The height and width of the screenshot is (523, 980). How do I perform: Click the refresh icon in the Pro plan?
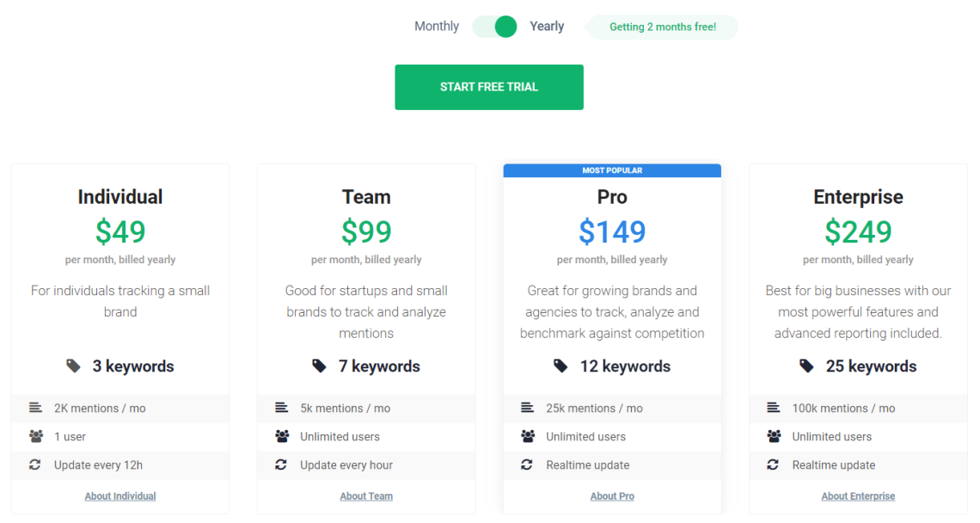528,465
